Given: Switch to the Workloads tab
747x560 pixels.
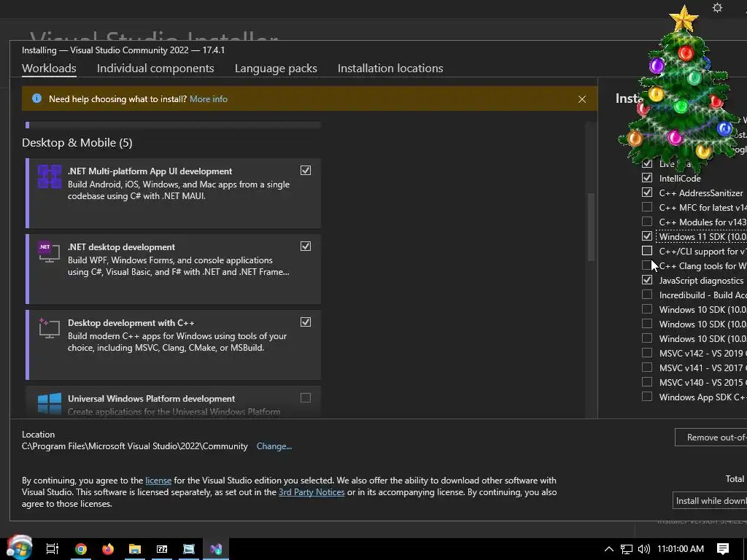Looking at the screenshot, I should click(x=49, y=68).
